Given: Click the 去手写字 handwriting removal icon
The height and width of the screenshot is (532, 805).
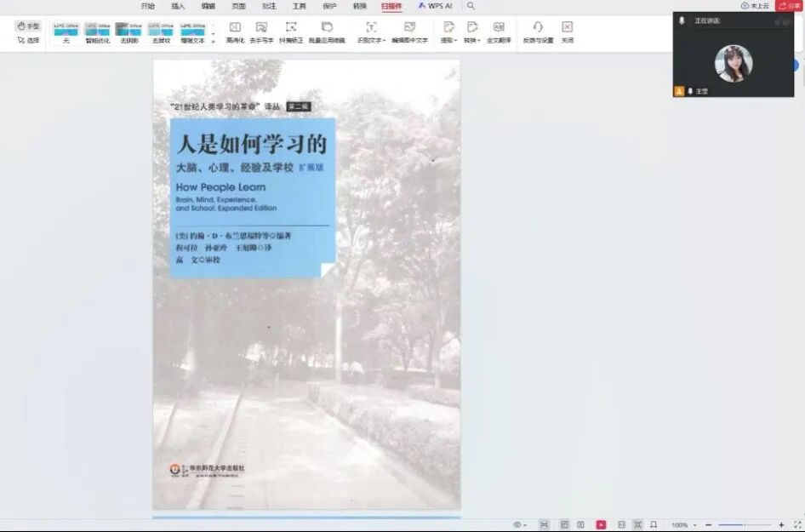Looking at the screenshot, I should click(261, 28).
